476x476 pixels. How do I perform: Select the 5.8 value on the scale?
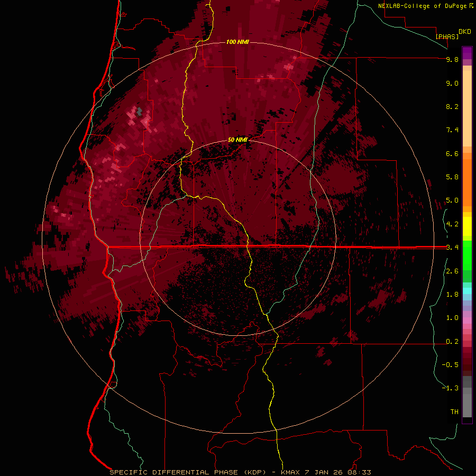[452, 177]
